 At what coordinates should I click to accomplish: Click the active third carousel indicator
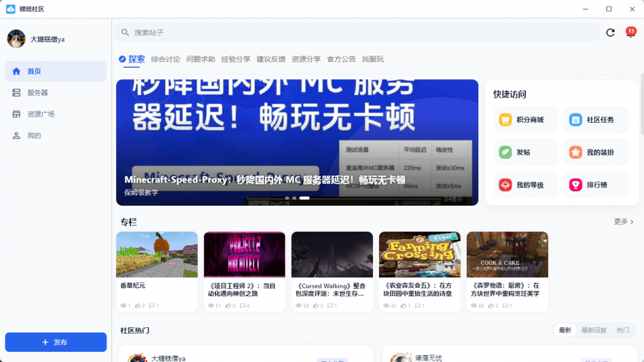(305, 198)
